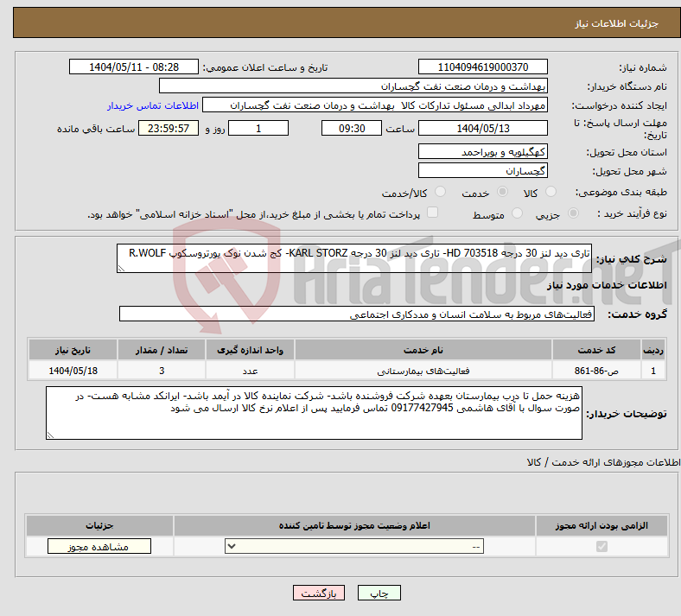Screen dimensions: 681x616
Task: Click the فعالیت‌های بیمارستانی service name cell
Action: pos(423,371)
